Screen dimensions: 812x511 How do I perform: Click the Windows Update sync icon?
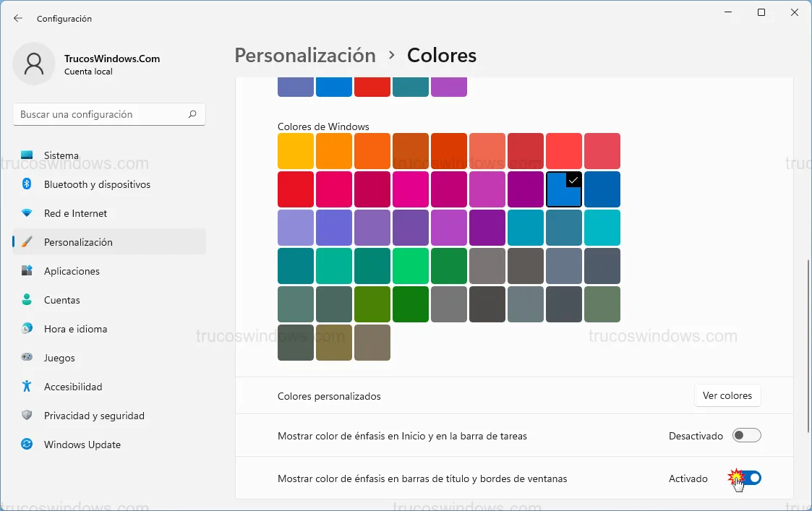pyautogui.click(x=27, y=445)
